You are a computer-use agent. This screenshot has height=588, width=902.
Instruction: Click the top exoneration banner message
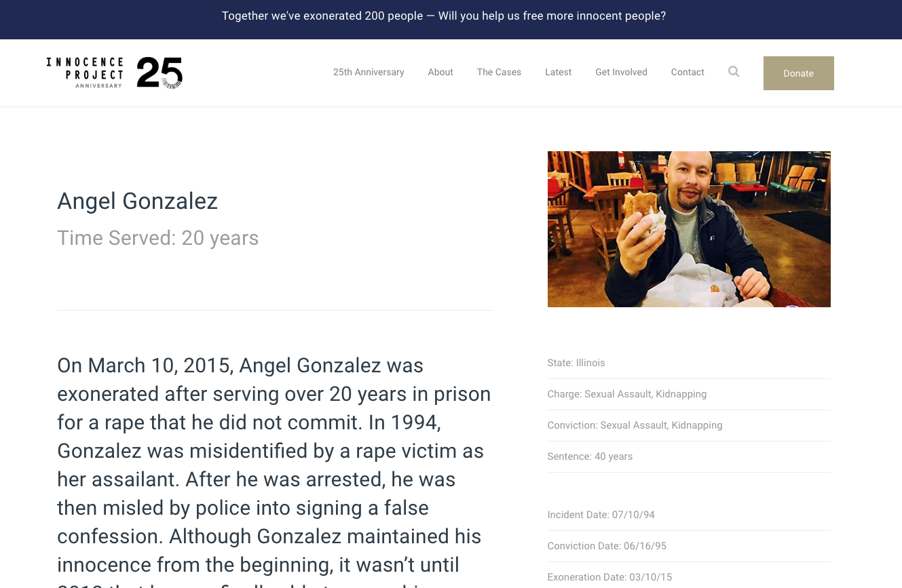coord(444,16)
